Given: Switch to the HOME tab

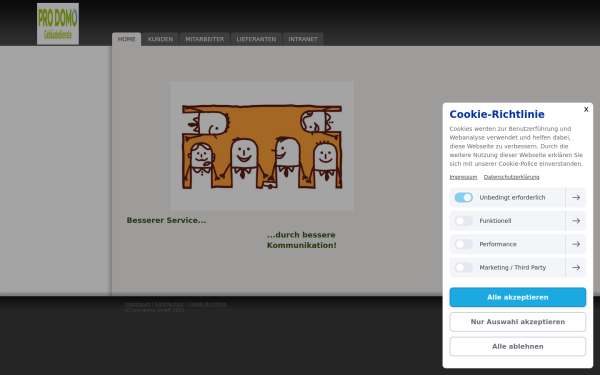Looking at the screenshot, I should pos(127,39).
